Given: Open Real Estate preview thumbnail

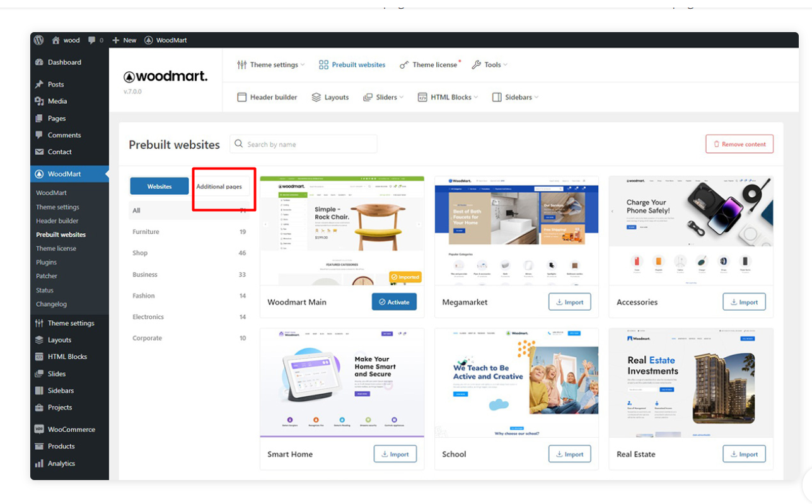Looking at the screenshot, I should click(x=691, y=383).
